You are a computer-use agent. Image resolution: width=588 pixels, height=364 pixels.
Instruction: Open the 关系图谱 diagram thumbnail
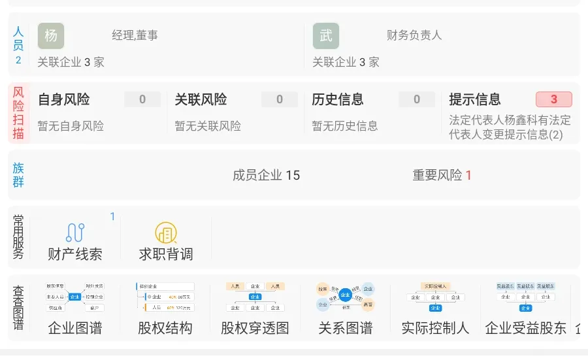pyautogui.click(x=346, y=297)
